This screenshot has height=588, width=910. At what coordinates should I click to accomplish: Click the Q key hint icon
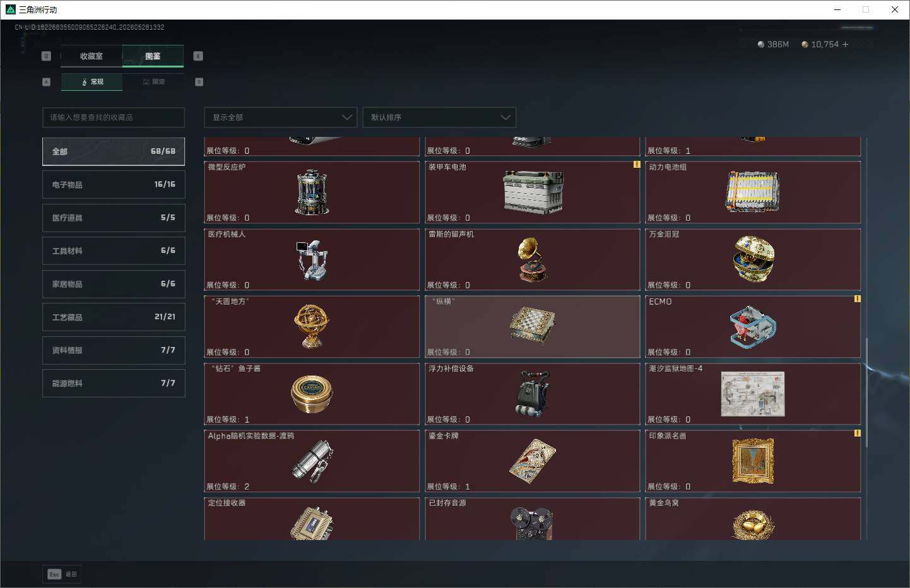pos(46,56)
